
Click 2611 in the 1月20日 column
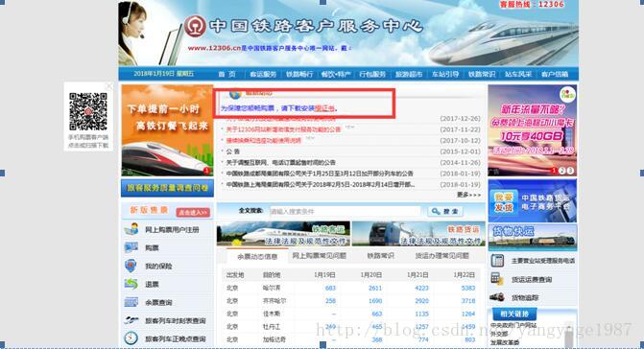pyautogui.click(x=375, y=288)
